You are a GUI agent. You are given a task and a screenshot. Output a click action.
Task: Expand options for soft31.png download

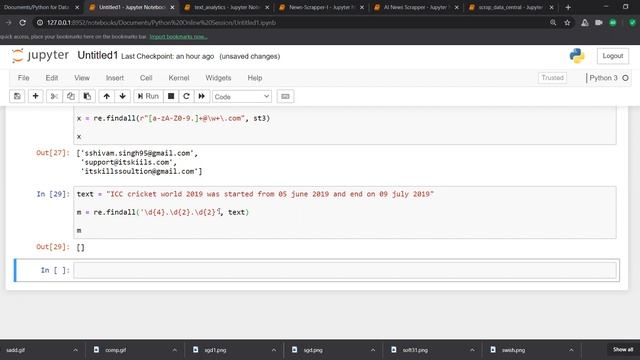pos(472,350)
